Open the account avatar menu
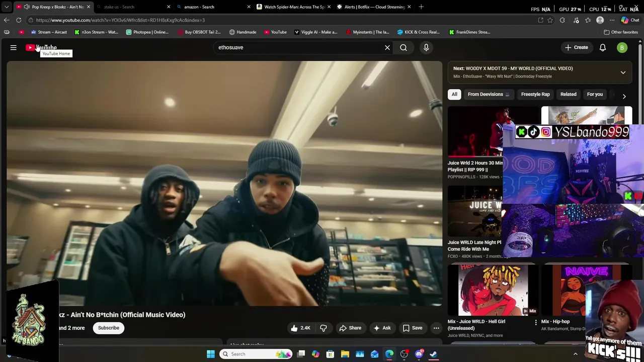This screenshot has height=362, width=644. pyautogui.click(x=622, y=47)
